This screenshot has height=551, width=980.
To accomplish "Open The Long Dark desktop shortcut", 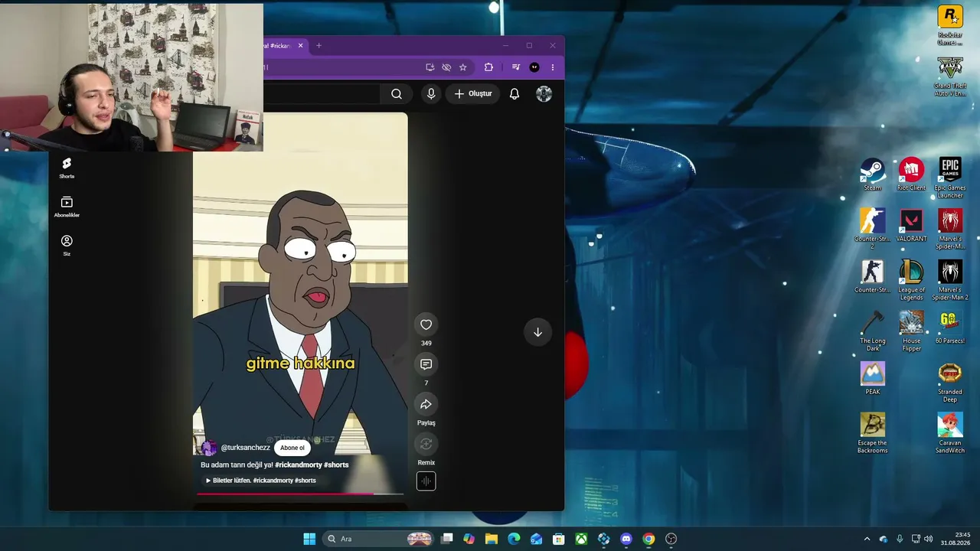I will point(872,331).
